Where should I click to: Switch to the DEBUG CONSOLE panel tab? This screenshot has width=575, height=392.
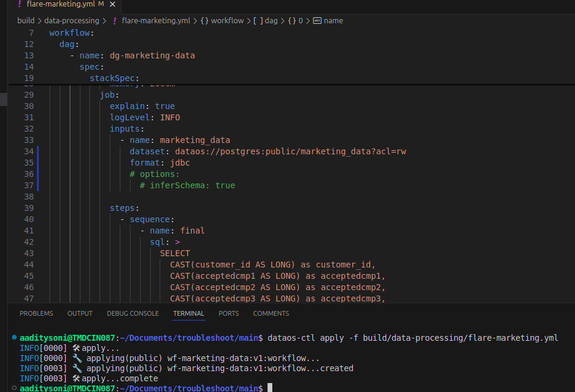[x=133, y=313]
